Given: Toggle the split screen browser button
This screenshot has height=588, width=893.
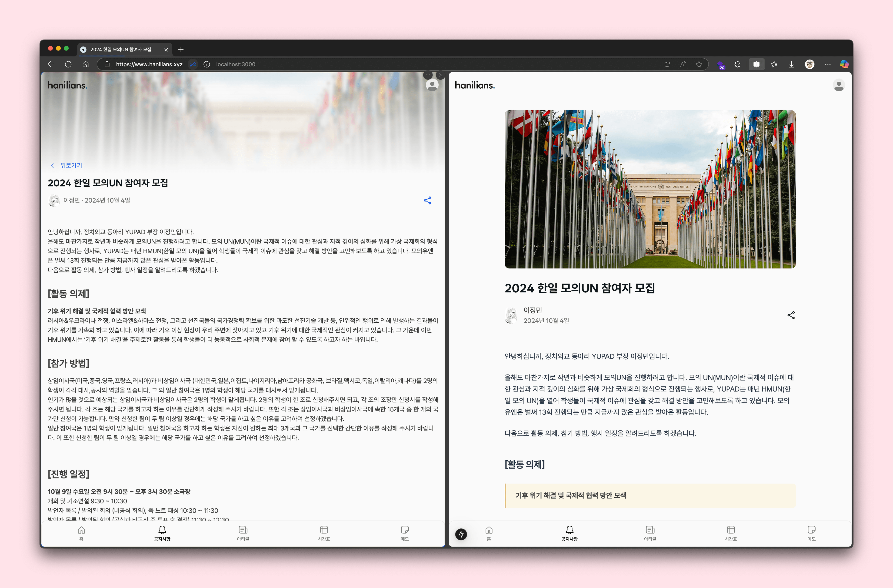Looking at the screenshot, I should [x=756, y=64].
